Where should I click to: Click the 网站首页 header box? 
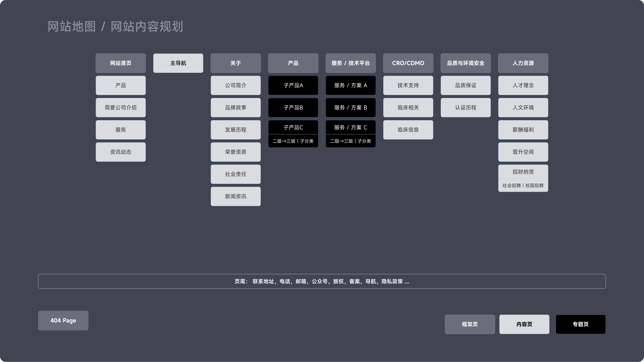pyautogui.click(x=121, y=63)
